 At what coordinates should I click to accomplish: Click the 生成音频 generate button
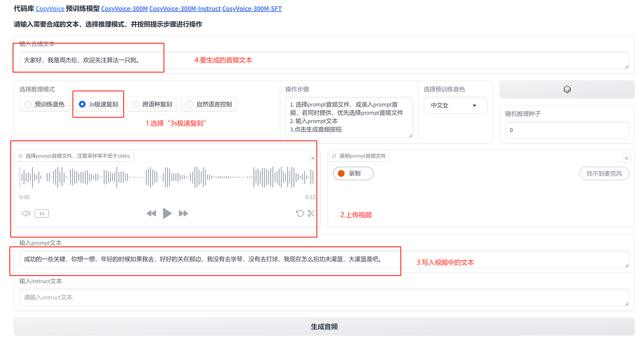coord(324,327)
